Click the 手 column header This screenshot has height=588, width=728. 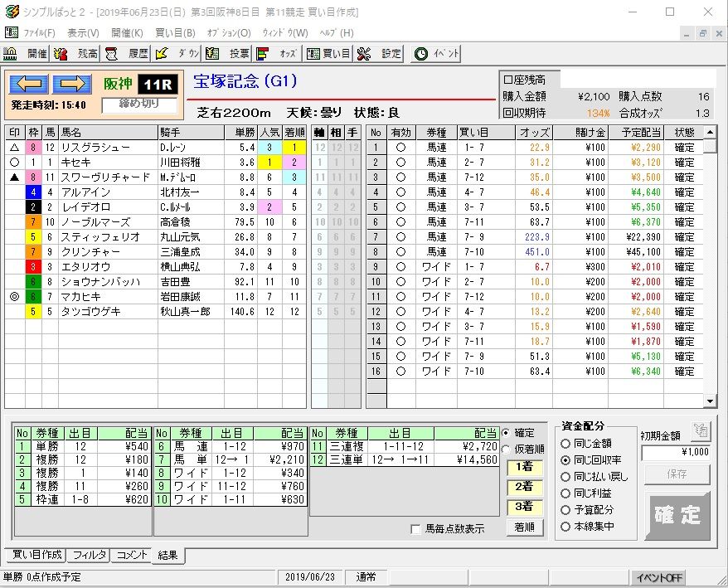click(x=353, y=133)
